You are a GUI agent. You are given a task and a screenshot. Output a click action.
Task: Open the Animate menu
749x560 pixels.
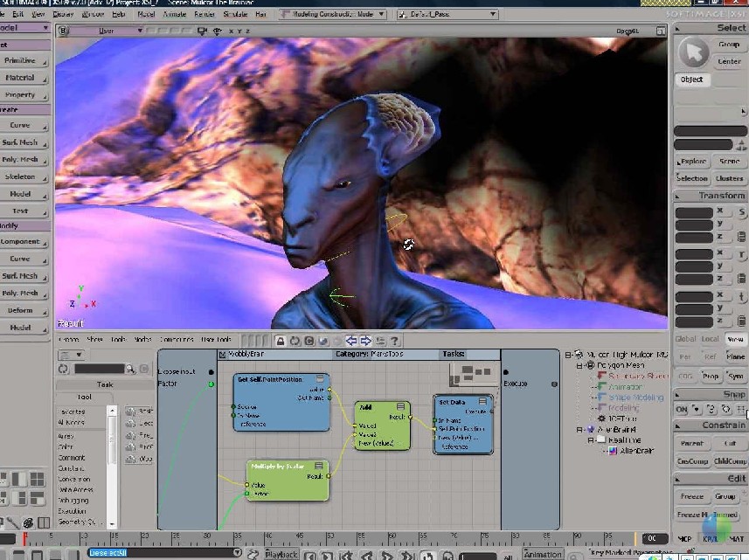[x=174, y=14]
